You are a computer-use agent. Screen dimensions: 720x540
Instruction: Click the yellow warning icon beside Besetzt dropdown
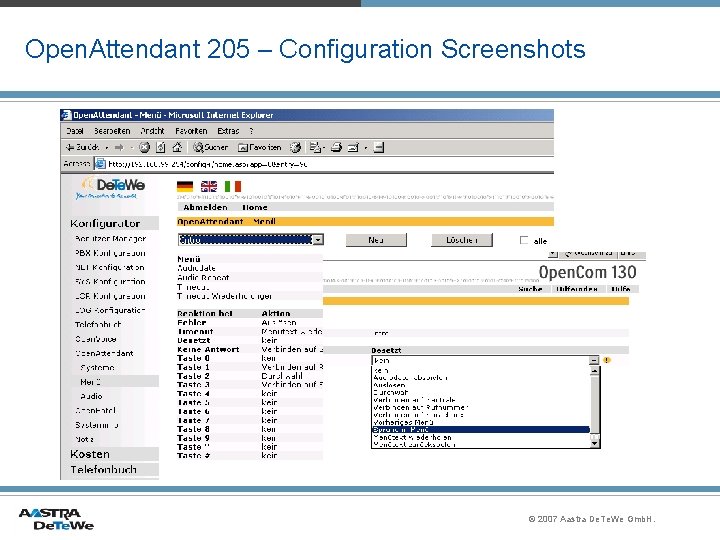607,360
